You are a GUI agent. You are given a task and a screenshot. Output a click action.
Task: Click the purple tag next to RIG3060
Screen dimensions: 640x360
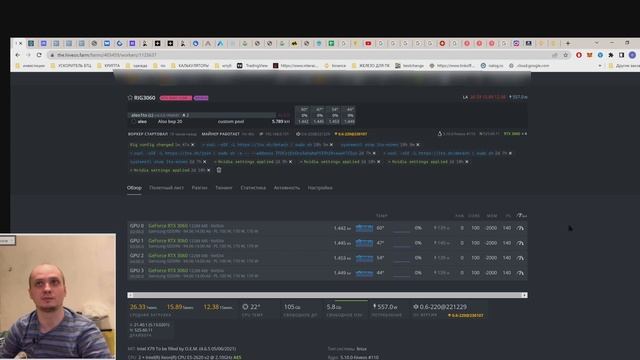tap(201, 98)
